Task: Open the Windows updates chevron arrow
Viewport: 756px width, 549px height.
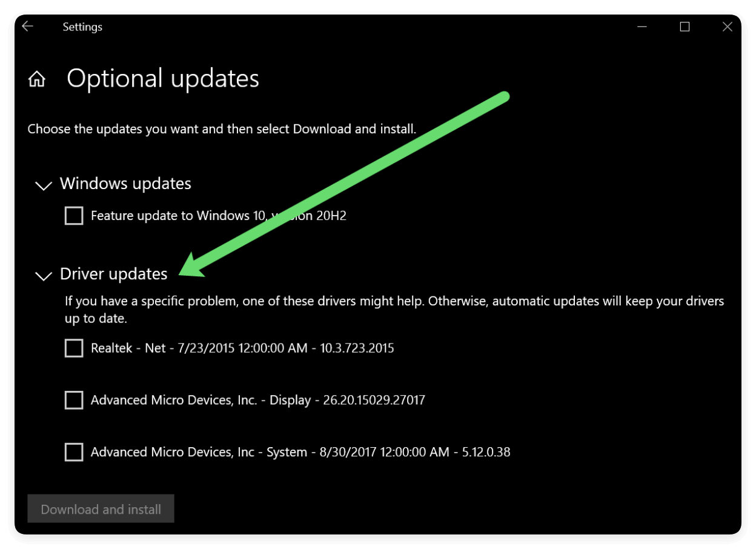Action: click(42, 185)
